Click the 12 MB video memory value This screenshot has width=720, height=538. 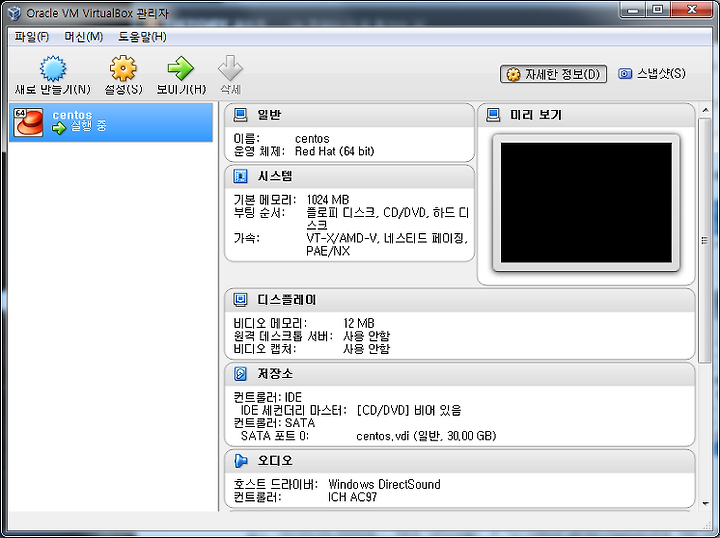pos(359,323)
